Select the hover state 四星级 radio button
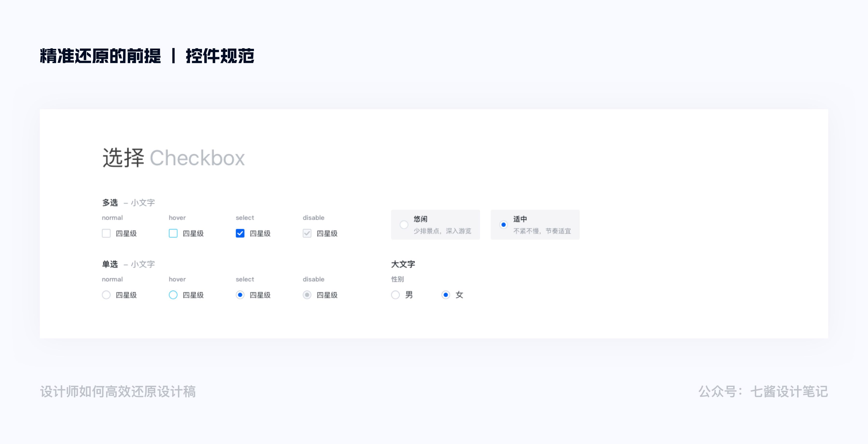 tap(173, 295)
